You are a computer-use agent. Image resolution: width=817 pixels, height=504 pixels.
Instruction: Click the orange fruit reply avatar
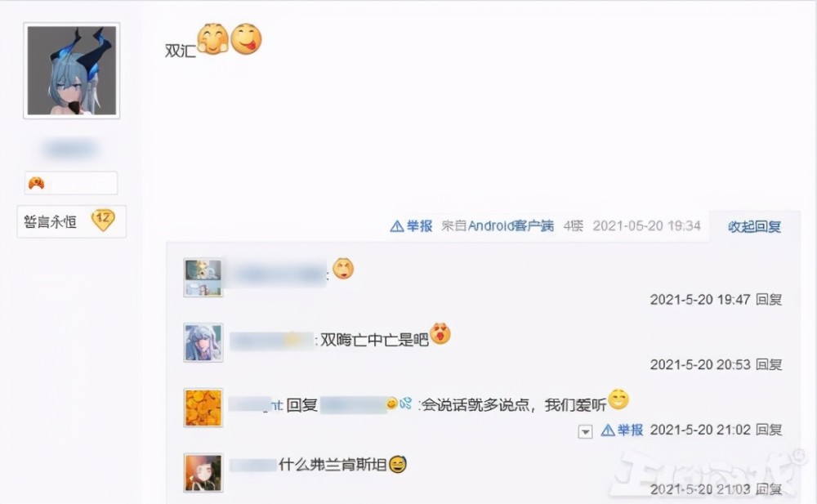pos(203,408)
